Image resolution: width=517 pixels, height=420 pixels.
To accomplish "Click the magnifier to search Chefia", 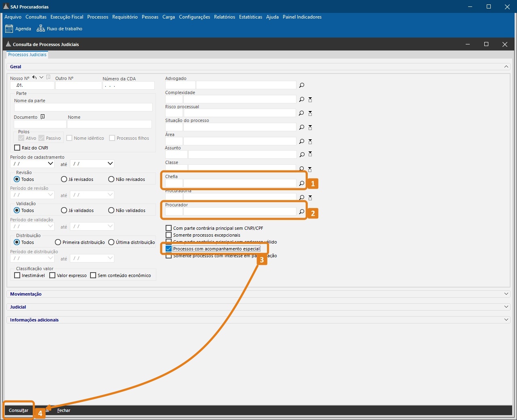I will (302, 183).
